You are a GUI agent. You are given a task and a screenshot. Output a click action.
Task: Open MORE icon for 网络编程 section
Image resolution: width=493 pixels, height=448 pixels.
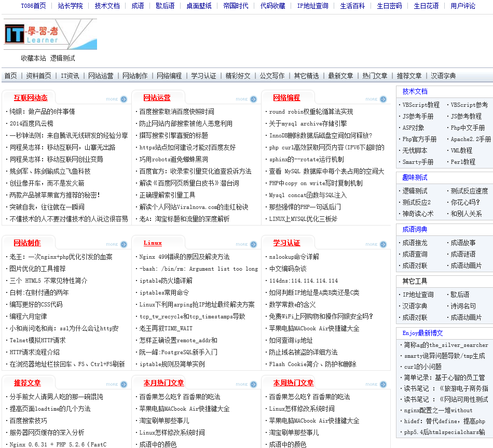(x=376, y=99)
